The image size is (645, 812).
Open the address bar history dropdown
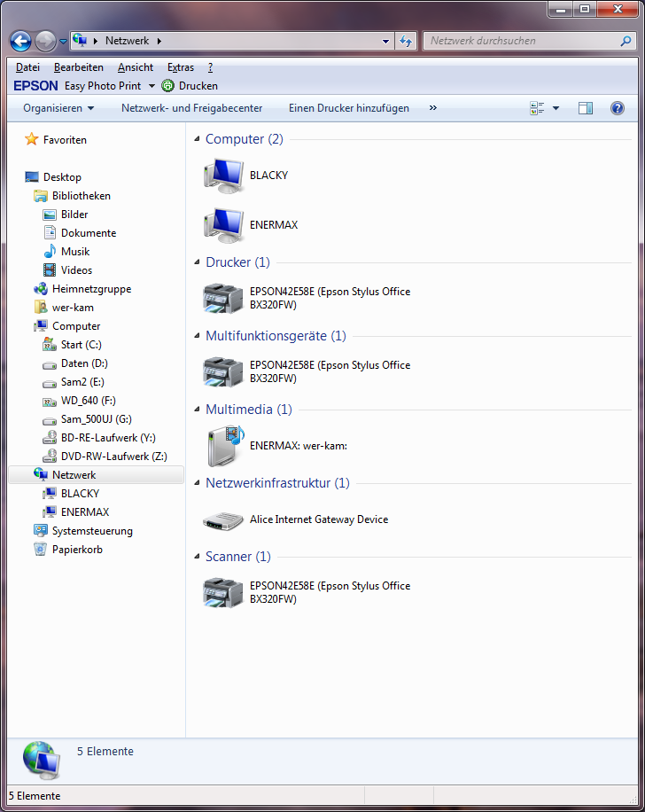385,41
